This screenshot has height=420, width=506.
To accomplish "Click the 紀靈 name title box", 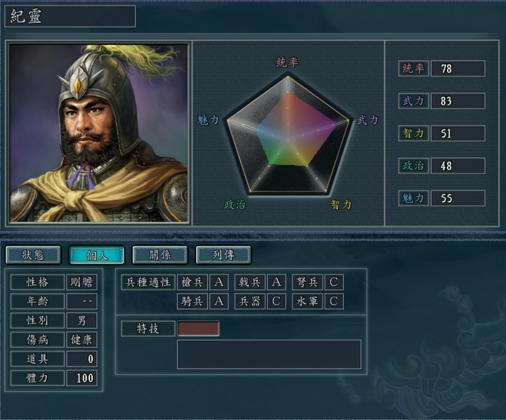I will tap(70, 16).
